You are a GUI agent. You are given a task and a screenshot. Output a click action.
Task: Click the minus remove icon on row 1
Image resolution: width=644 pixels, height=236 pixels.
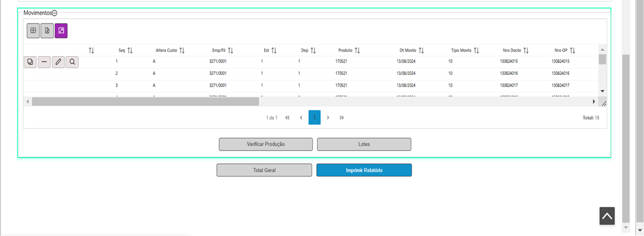point(44,61)
